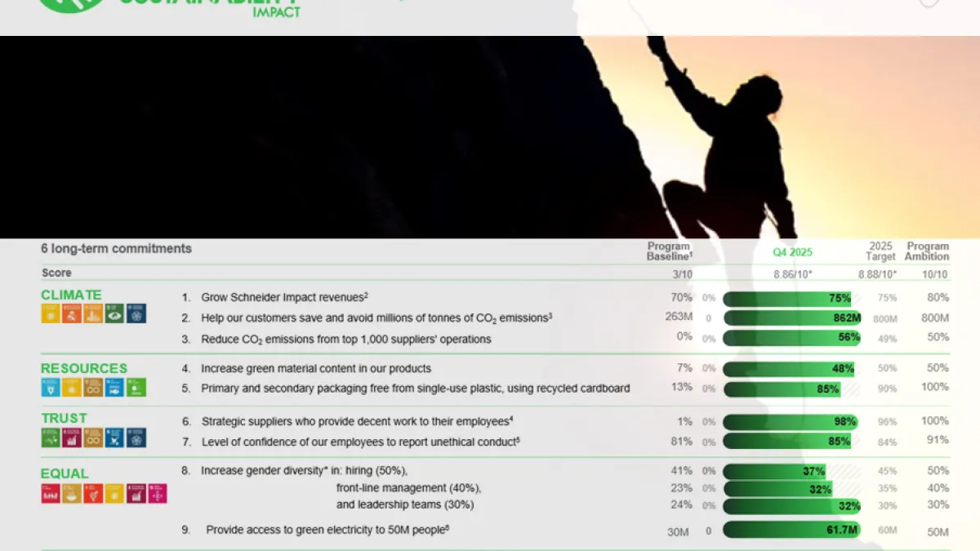
Task: Click the blue fish icon under RESOURCES
Action: click(x=114, y=387)
